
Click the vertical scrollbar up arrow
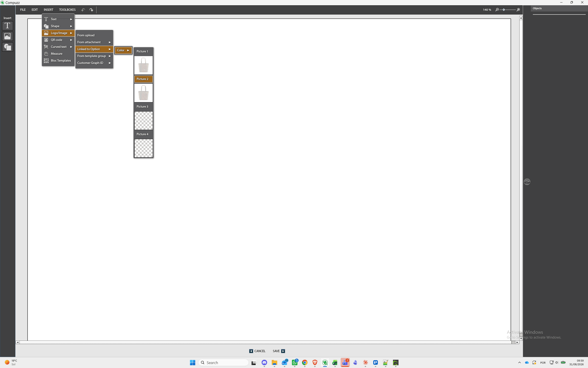click(x=521, y=18)
